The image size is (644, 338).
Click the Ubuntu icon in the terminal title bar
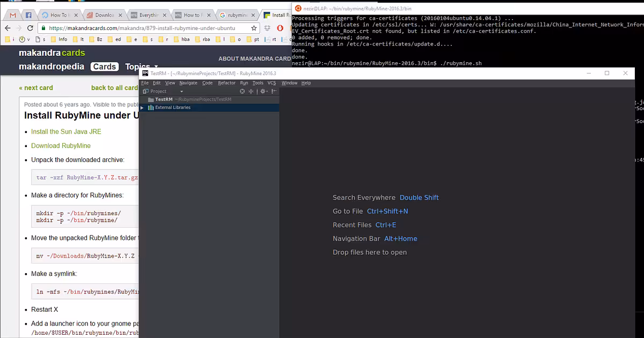coord(298,8)
